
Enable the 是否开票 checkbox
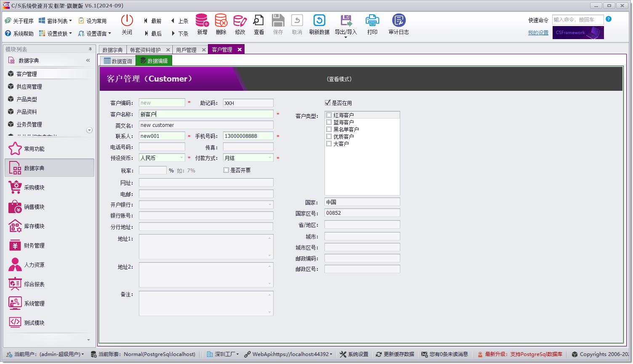pyautogui.click(x=226, y=170)
